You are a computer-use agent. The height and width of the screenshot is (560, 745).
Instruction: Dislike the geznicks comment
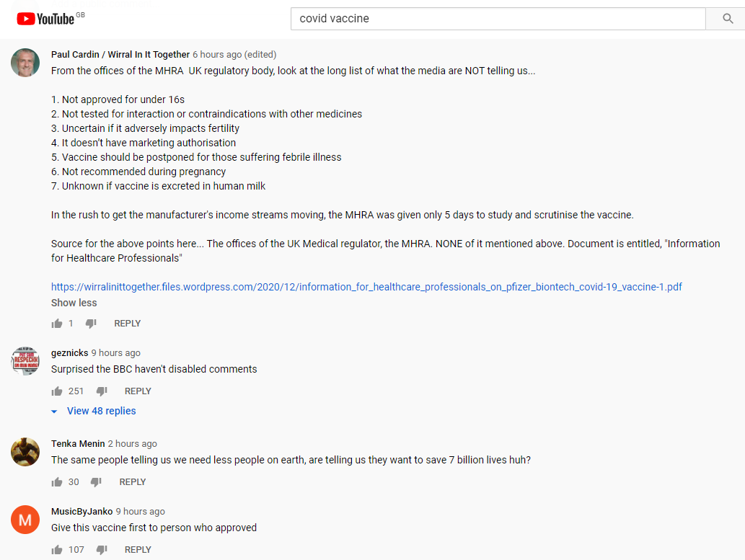pyautogui.click(x=102, y=391)
